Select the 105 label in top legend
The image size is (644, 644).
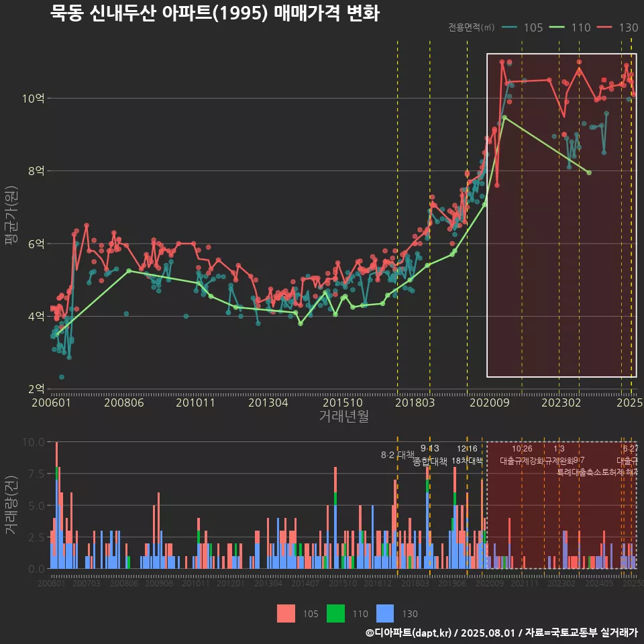click(x=533, y=28)
